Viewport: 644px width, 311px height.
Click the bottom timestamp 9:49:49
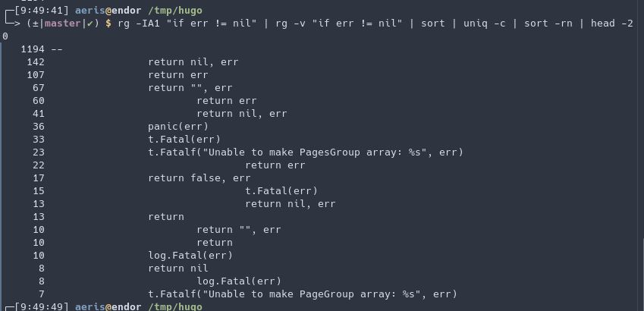41,307
